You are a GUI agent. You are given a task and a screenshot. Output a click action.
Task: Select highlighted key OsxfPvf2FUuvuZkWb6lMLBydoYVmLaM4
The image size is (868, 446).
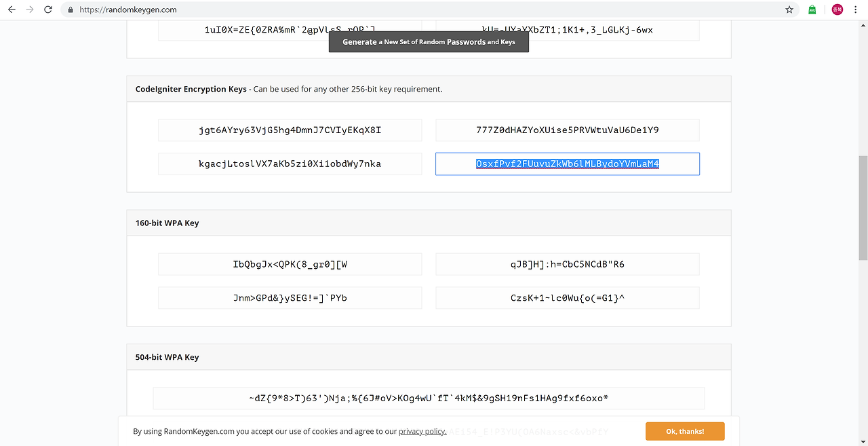coord(567,164)
